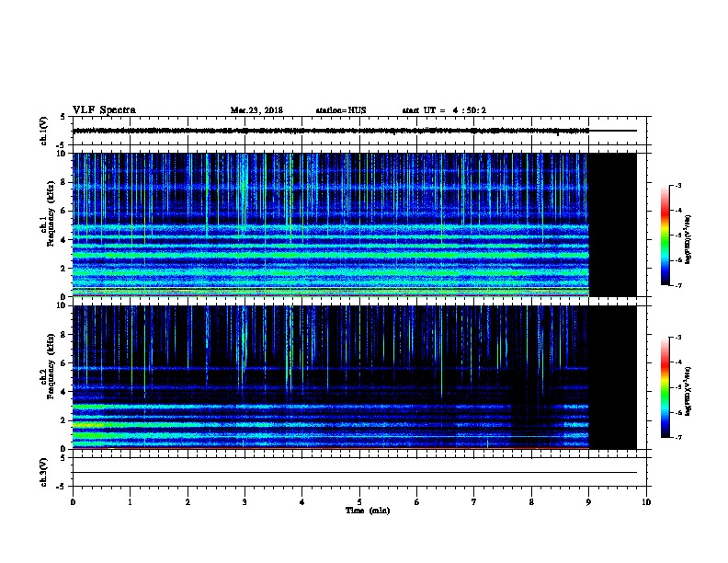Click the "ch.1(V)" waveform axis label
This screenshot has height=563, width=728.
[43, 131]
